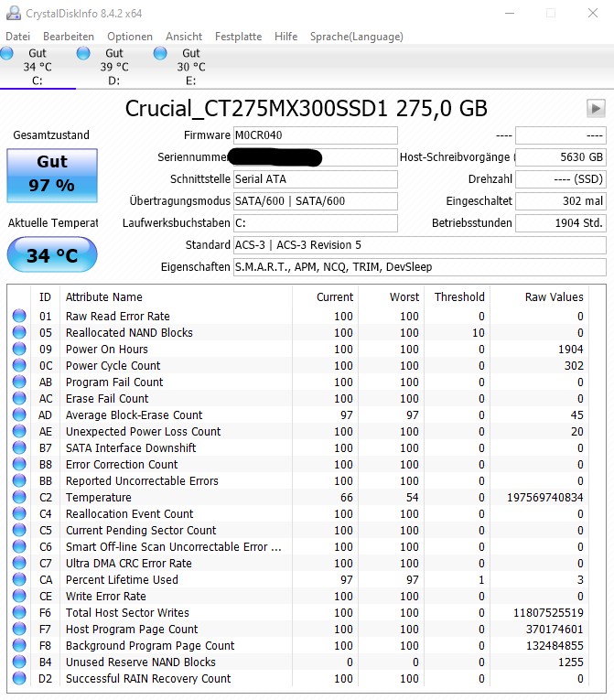This screenshot has width=614, height=700.
Task: Open the Datei menu
Action: (18, 37)
